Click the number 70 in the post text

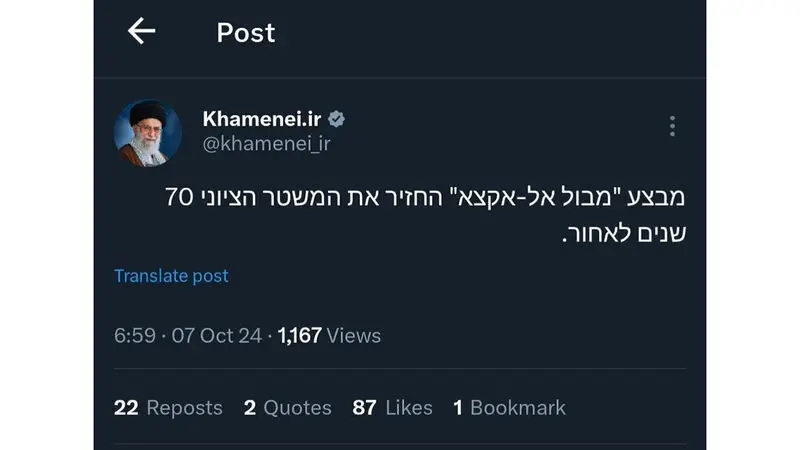(x=179, y=197)
